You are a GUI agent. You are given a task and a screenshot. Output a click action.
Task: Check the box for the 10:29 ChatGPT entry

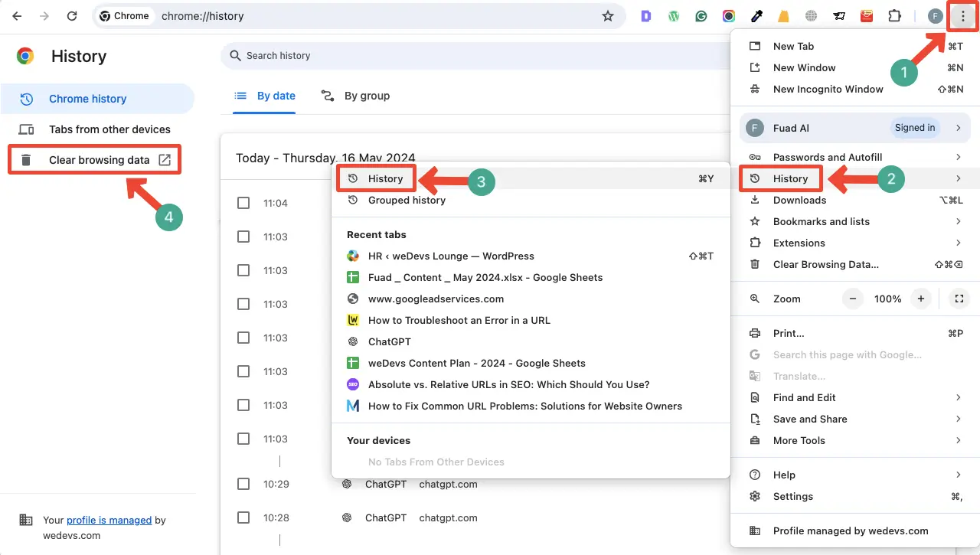(x=243, y=484)
